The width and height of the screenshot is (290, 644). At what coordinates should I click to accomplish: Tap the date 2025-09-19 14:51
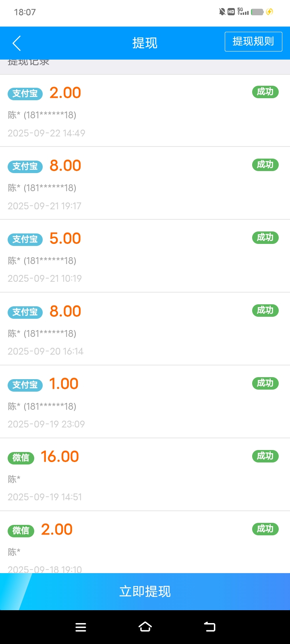click(x=45, y=497)
